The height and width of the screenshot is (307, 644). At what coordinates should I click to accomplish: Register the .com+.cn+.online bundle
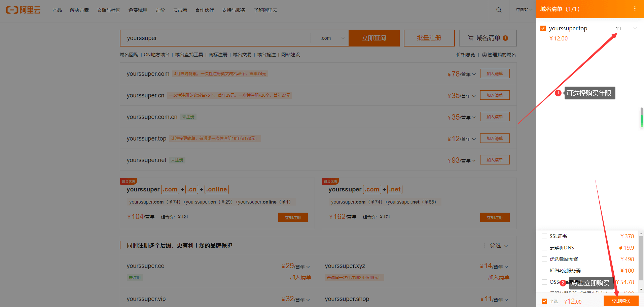coord(293,217)
